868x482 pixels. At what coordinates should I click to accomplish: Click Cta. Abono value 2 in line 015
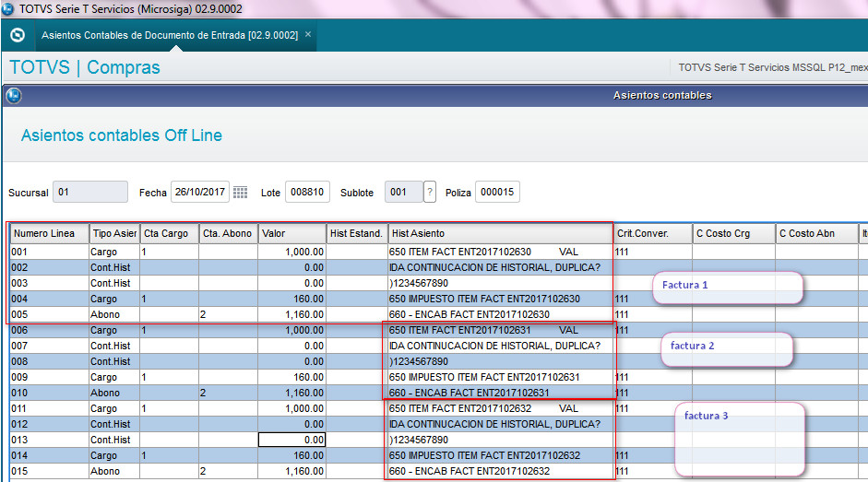pyautogui.click(x=229, y=472)
